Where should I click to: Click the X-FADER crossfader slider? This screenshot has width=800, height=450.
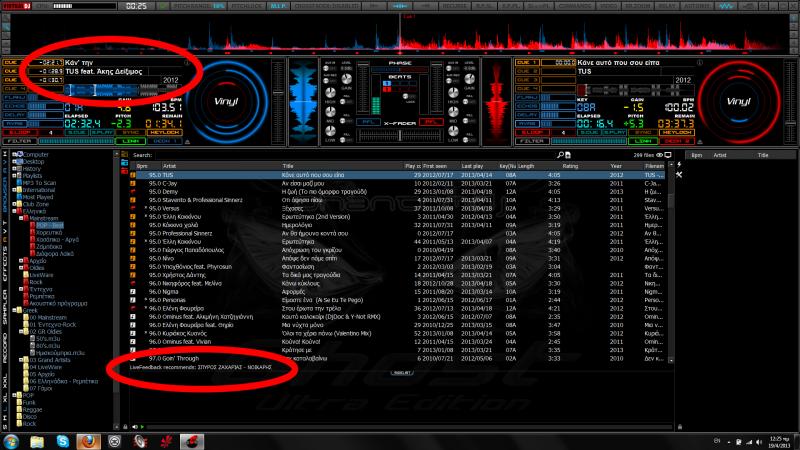(399, 135)
